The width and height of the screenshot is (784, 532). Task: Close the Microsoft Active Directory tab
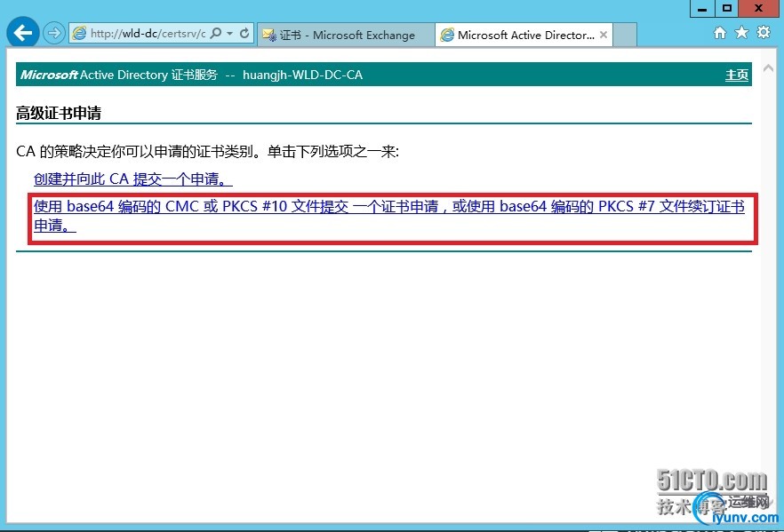[604, 35]
